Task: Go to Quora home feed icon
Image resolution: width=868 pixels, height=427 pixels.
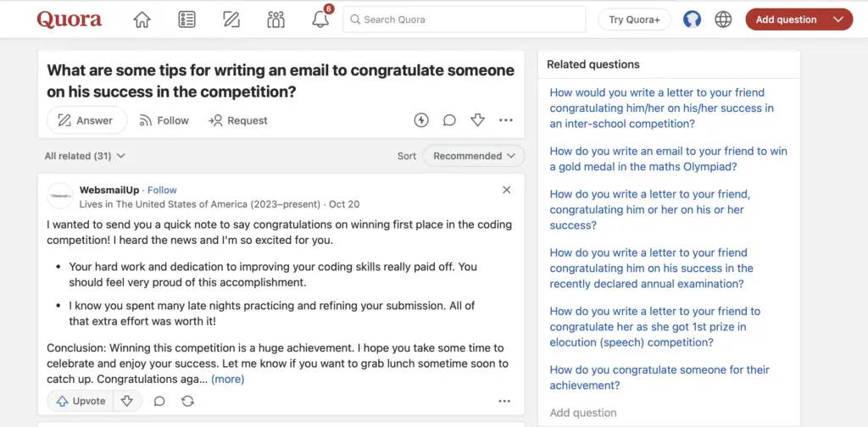Action: 142,19
